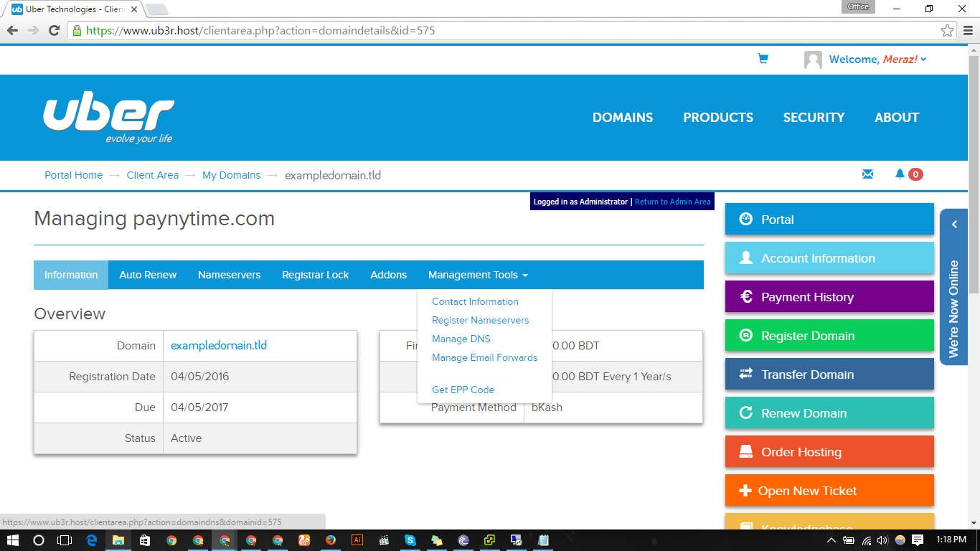Open the shopping cart icon

pos(763,59)
